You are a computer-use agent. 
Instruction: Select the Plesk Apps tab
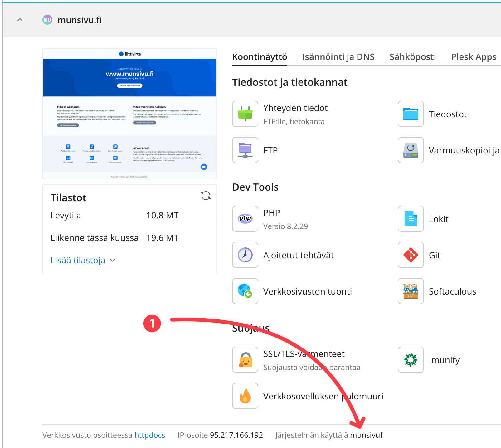(x=473, y=57)
